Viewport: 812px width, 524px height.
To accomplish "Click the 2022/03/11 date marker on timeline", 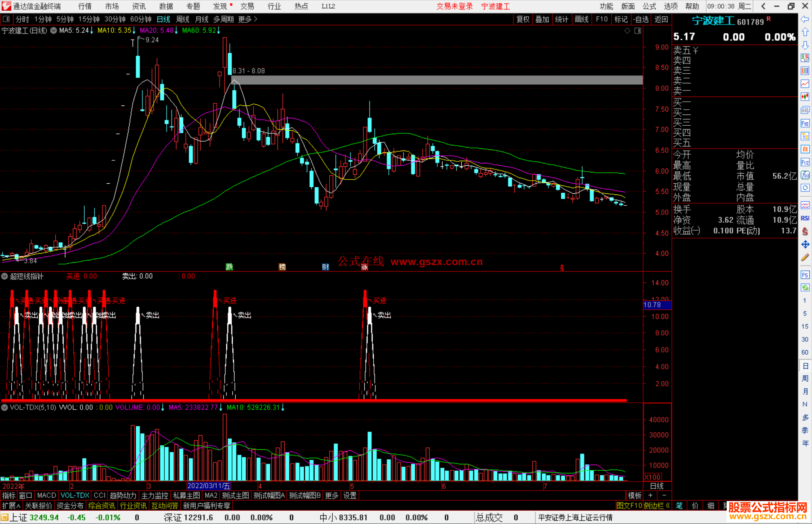I will point(209,486).
